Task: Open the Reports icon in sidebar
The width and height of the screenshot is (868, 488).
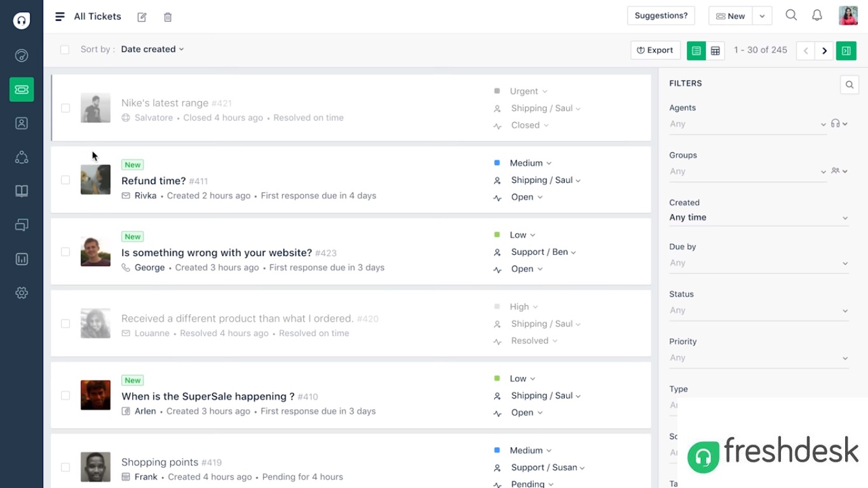Action: point(22,259)
